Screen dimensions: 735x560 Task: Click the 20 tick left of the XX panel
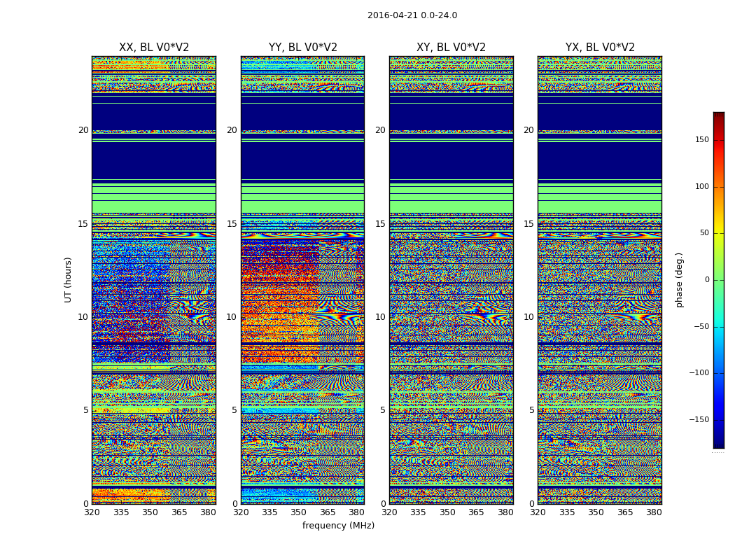pyautogui.click(x=83, y=130)
